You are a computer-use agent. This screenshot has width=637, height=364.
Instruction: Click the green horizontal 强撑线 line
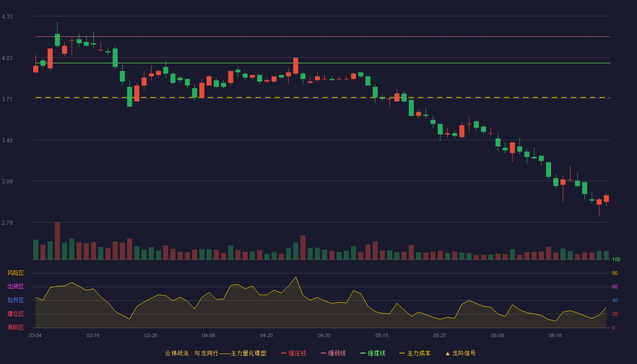(x=323, y=63)
